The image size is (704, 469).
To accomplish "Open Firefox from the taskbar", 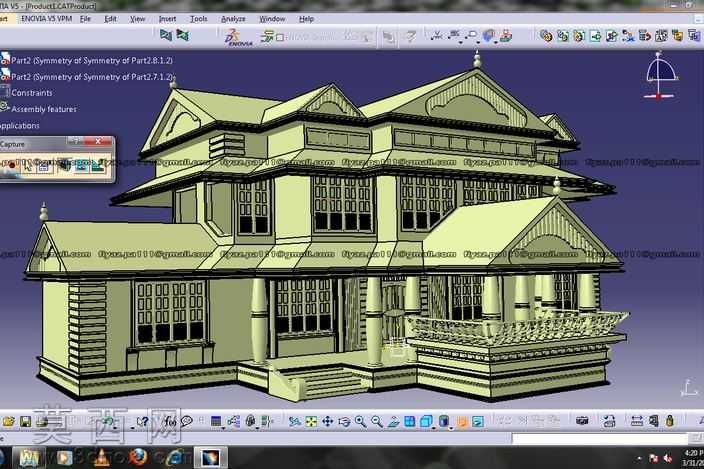I will 138,457.
